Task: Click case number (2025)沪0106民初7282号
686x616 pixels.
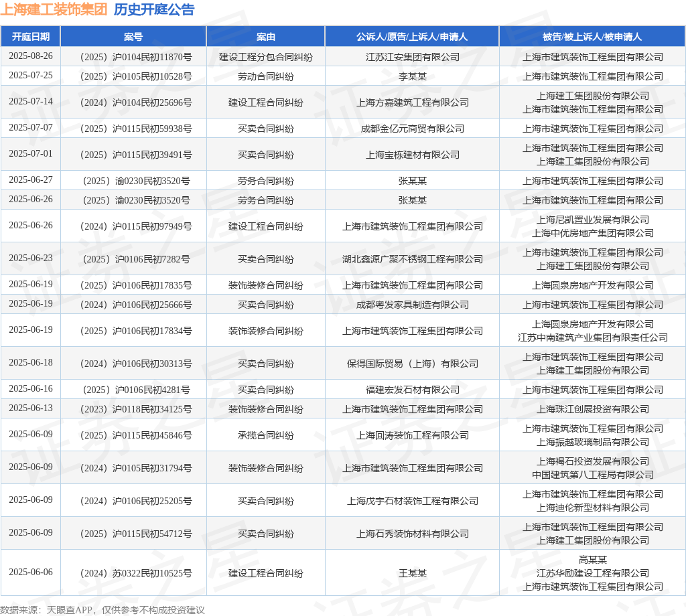Action: [x=136, y=259]
